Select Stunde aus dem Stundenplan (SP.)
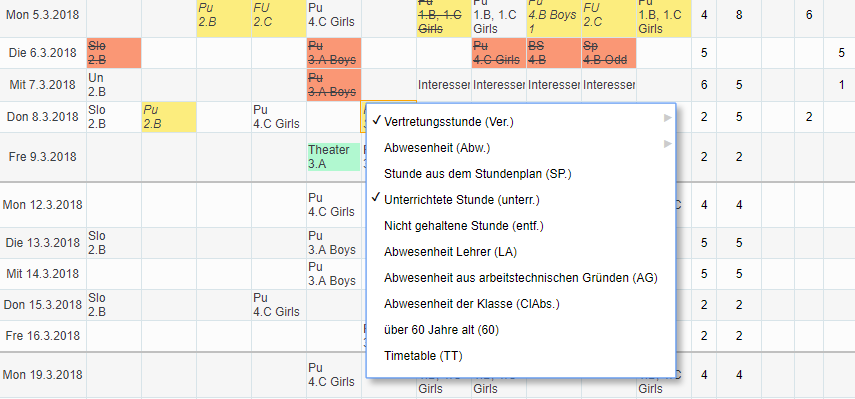The image size is (855, 399). coord(521,174)
